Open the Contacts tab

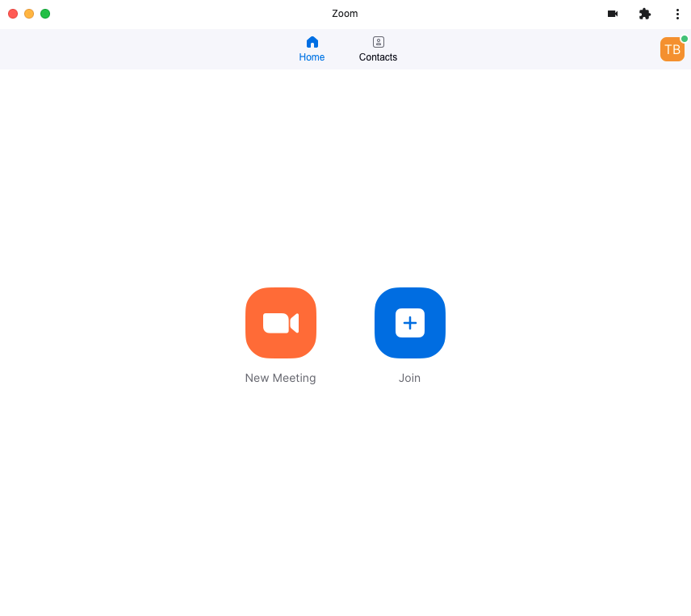point(378,49)
